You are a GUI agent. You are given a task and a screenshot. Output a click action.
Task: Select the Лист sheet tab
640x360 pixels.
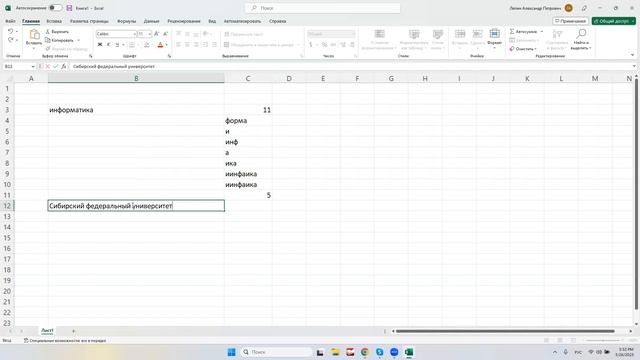pyautogui.click(x=47, y=330)
